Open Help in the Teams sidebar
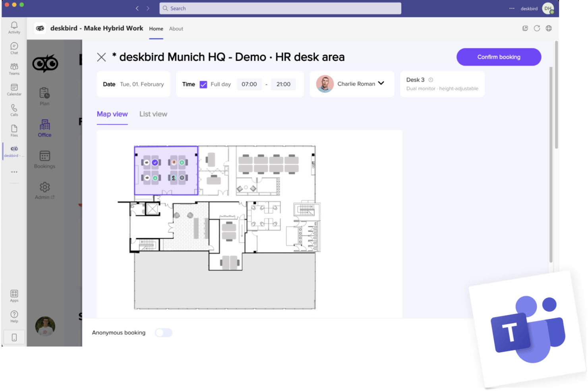This screenshot has height=392, width=588. (14, 317)
